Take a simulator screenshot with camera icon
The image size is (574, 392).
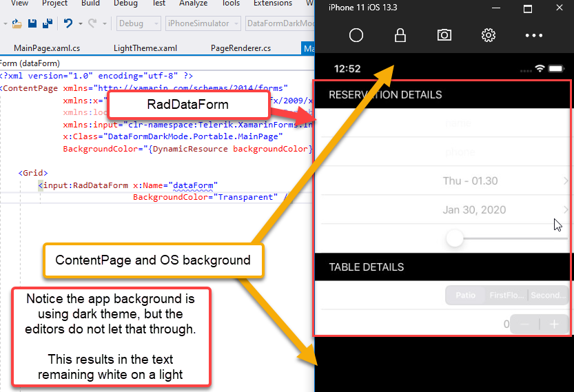tap(444, 35)
